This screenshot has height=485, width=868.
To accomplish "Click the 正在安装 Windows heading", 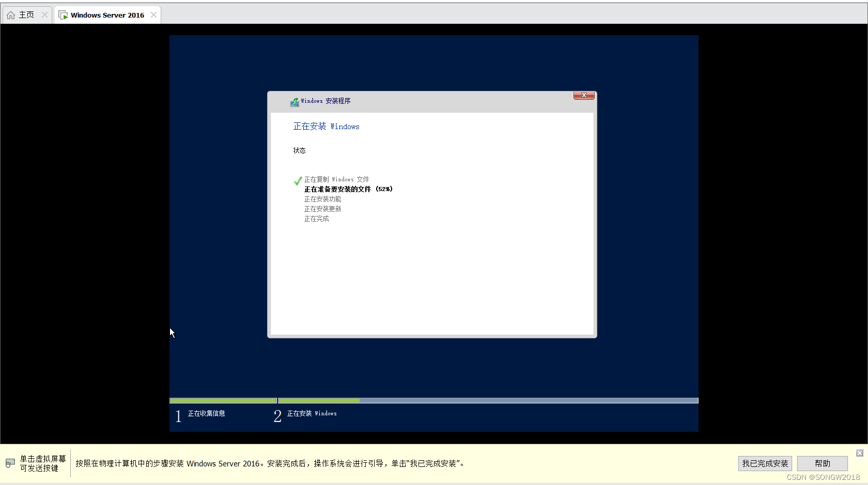I will click(x=326, y=126).
